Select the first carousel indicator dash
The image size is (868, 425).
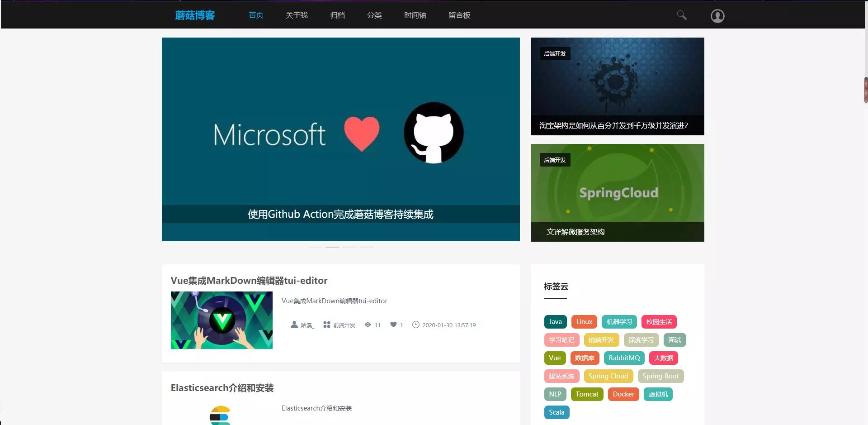(x=315, y=247)
